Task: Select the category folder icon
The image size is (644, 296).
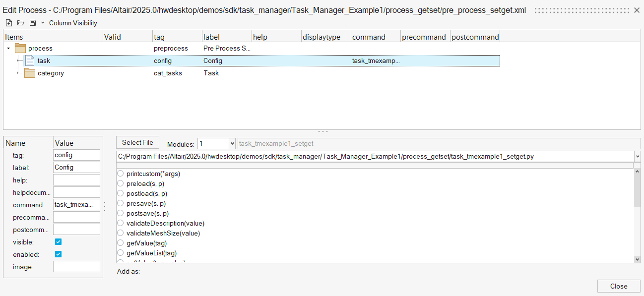Action: pos(30,73)
